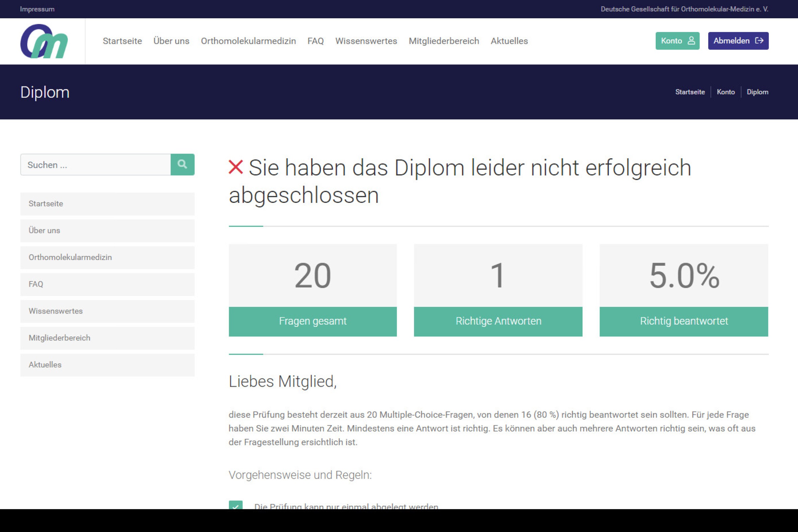Open Mitgliederbereich in top navigation
798x532 pixels.
click(x=444, y=41)
